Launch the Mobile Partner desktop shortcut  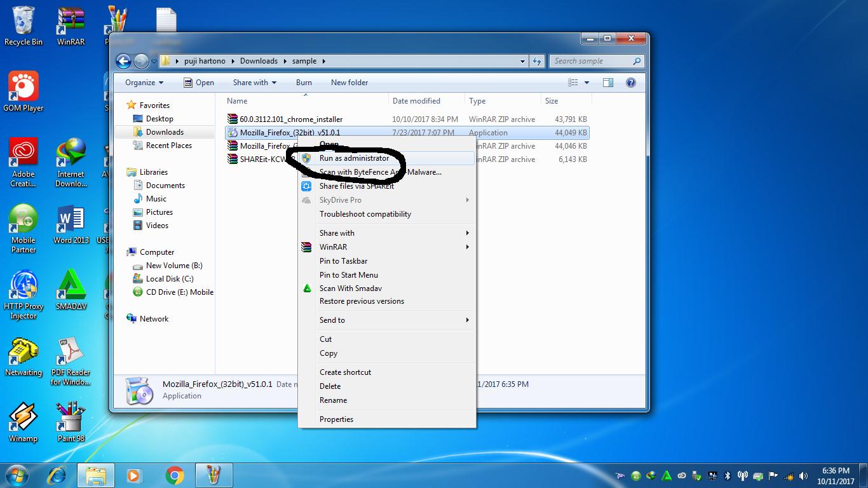click(24, 229)
